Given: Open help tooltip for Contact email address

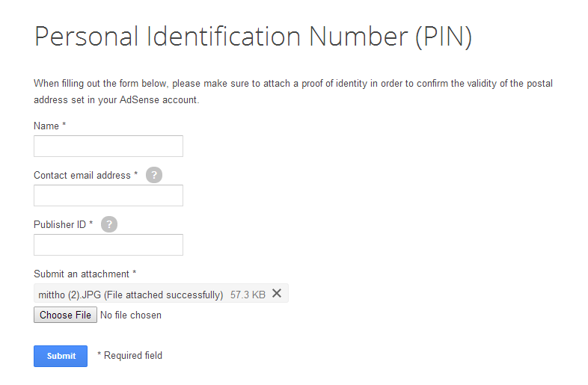Looking at the screenshot, I should tap(154, 175).
